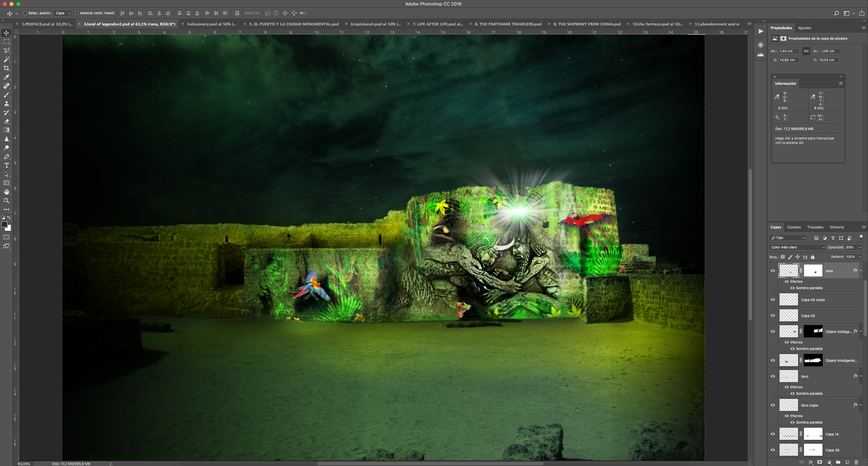Select the Polygonal Lasso tool

point(6,51)
